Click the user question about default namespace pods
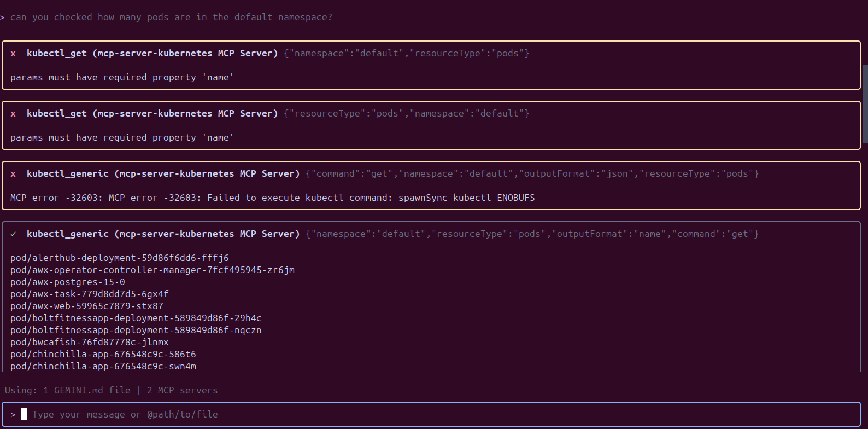This screenshot has height=429, width=868. (x=171, y=18)
